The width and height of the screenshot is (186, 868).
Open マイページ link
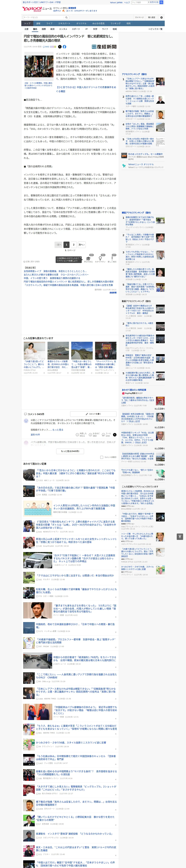pyautogui.click(x=139, y=18)
